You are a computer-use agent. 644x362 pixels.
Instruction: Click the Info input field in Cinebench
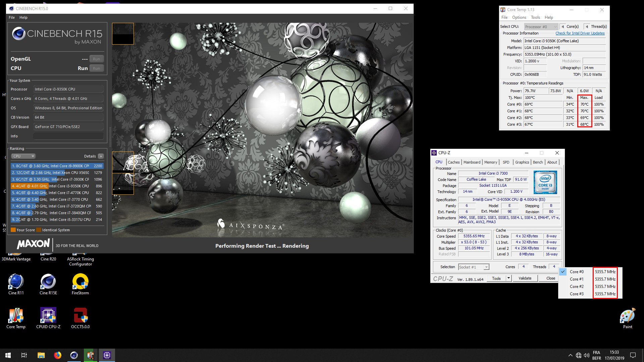[68, 136]
